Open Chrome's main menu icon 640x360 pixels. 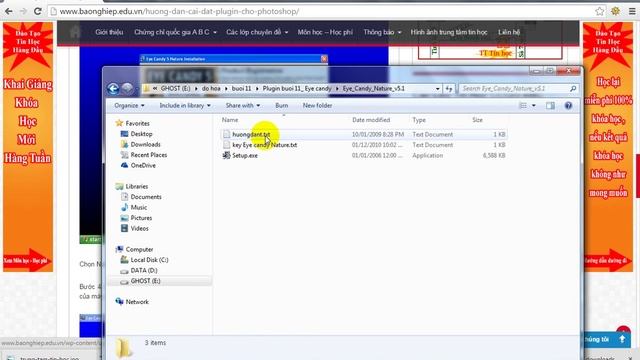tap(632, 11)
